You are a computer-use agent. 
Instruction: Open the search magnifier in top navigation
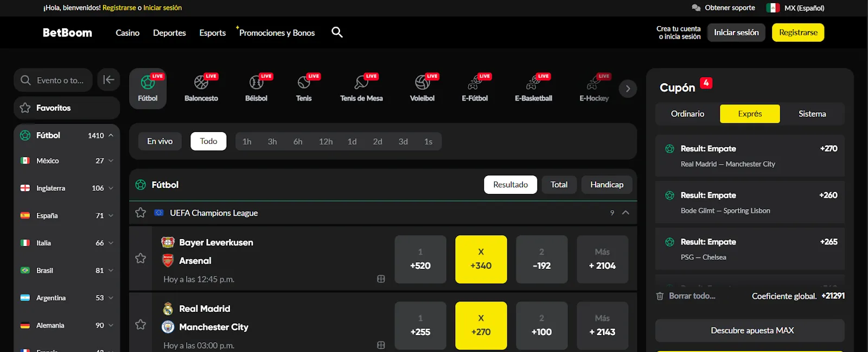pos(337,32)
